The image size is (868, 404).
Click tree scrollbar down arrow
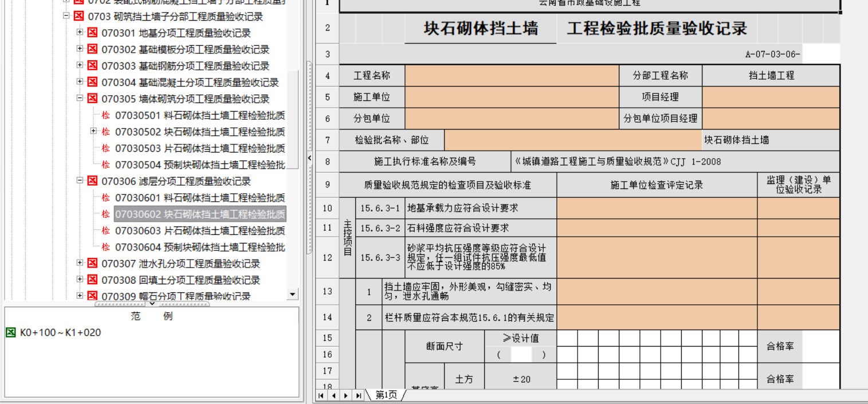click(x=293, y=295)
